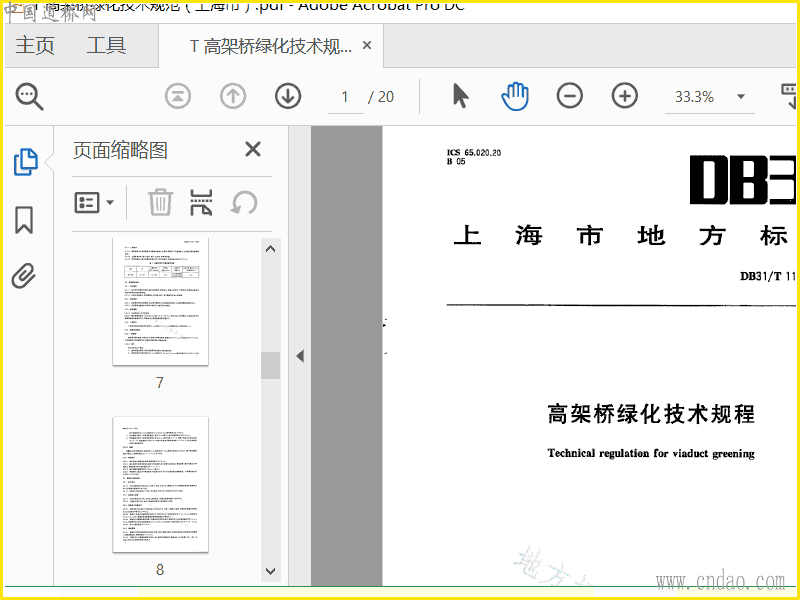Click the / 20 total page count
This screenshot has width=800, height=600.
coord(381,96)
